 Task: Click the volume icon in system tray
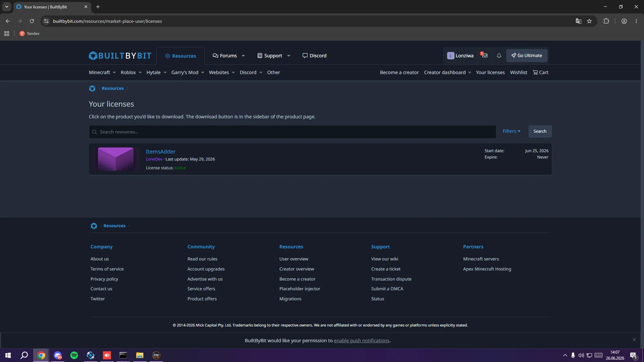pyautogui.click(x=581, y=355)
